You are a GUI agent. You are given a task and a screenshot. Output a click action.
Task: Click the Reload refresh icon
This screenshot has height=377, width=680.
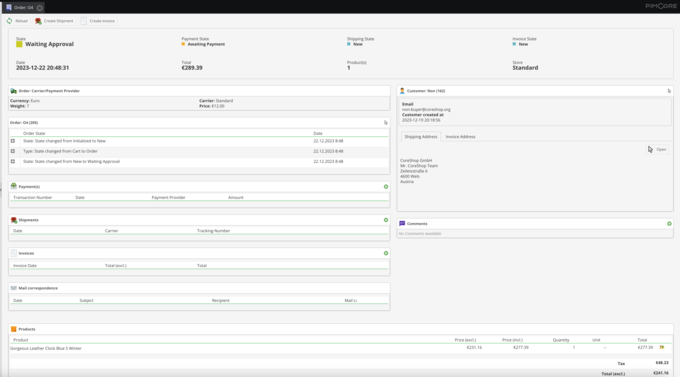tap(10, 21)
